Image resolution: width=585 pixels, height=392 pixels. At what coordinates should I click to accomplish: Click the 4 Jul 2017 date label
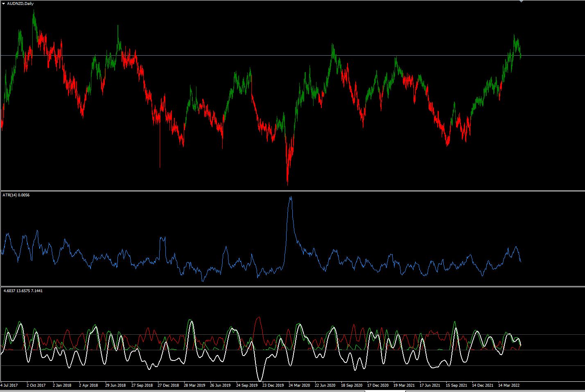pos(9,385)
